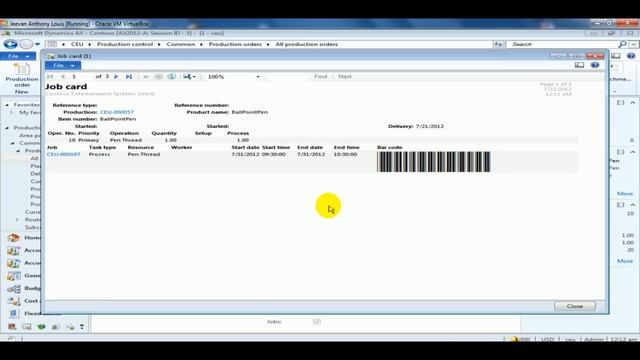Screen dimensions: 640x360
Task: Open the Home module icon
Action: pos(13,238)
